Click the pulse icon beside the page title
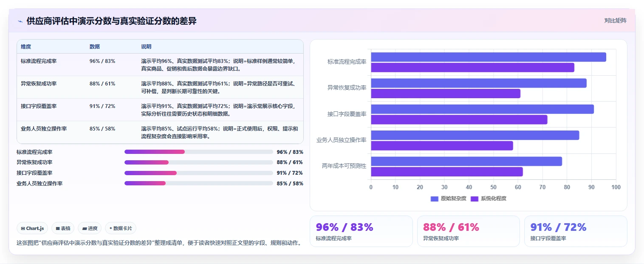The image size is (644, 264). 20,21
